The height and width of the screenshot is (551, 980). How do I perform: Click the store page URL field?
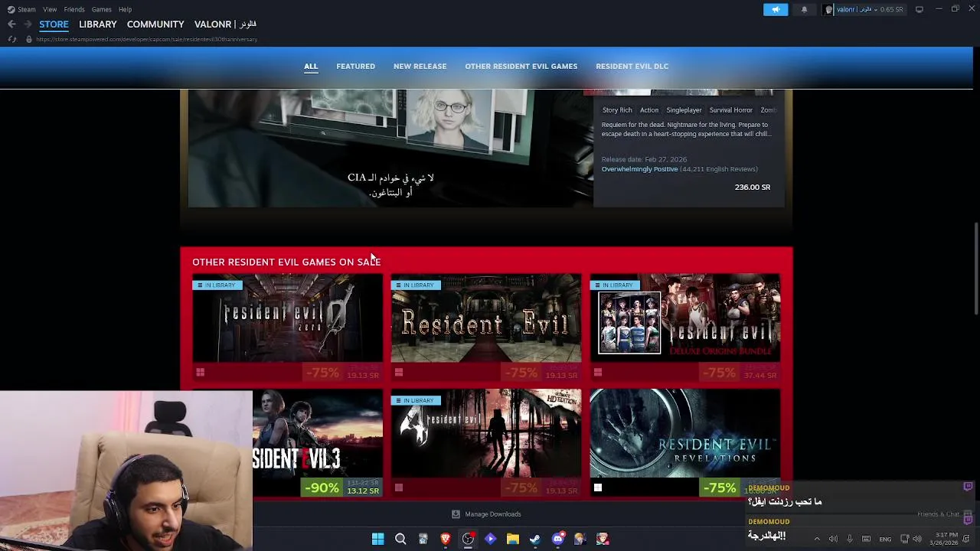(146, 39)
